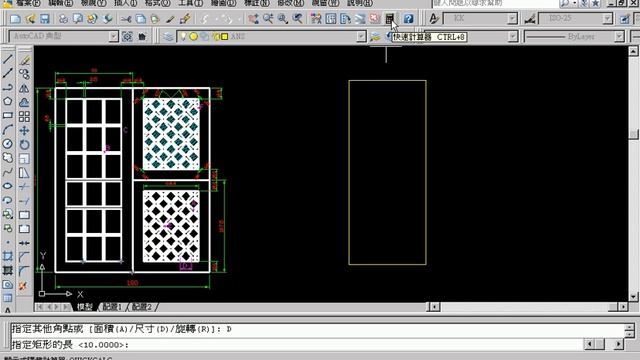Expand the layer list dropdown arrow
The height and width of the screenshot is (360, 640).
click(x=361, y=37)
